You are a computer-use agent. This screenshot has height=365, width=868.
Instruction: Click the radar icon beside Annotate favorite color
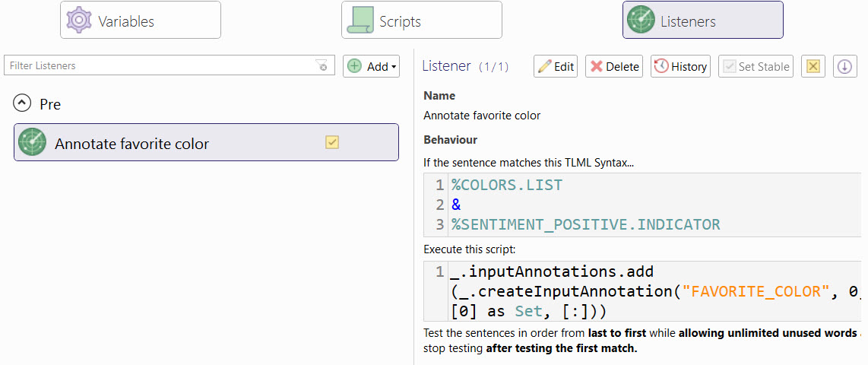(33, 142)
